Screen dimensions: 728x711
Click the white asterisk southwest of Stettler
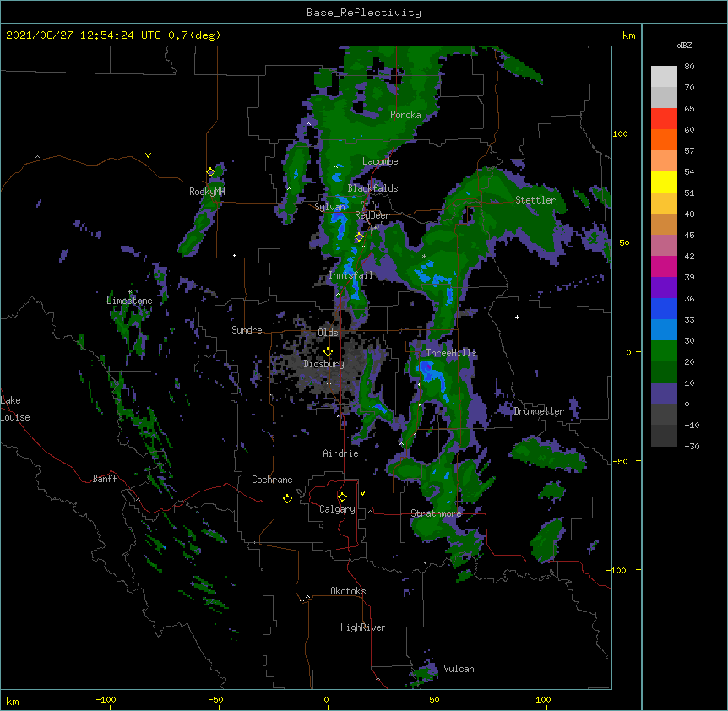pyautogui.click(x=424, y=256)
